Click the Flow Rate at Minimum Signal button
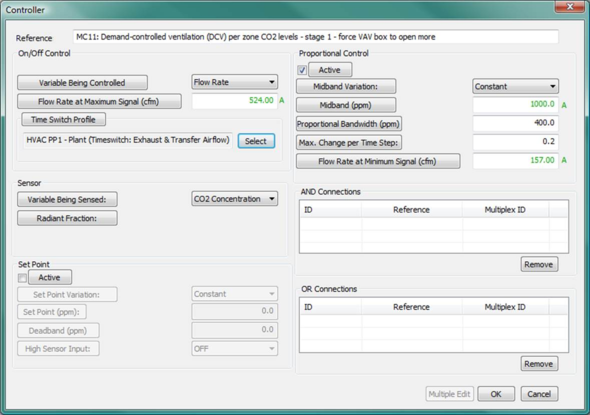This screenshot has width=590, height=415. pyautogui.click(x=378, y=161)
